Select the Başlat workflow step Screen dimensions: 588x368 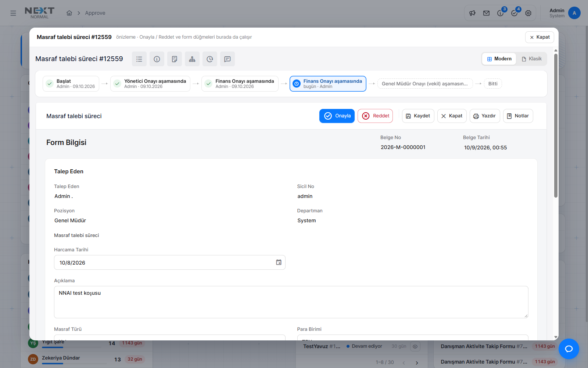click(x=71, y=84)
